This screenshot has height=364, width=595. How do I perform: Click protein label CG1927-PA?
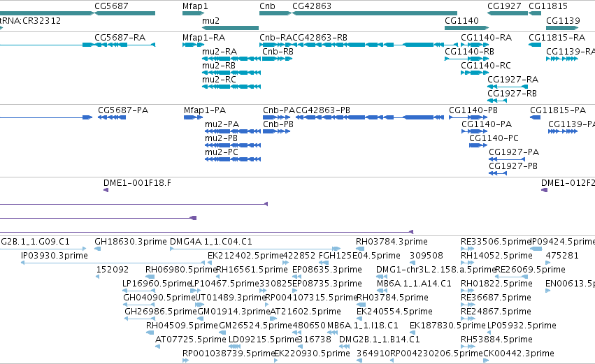click(x=514, y=152)
